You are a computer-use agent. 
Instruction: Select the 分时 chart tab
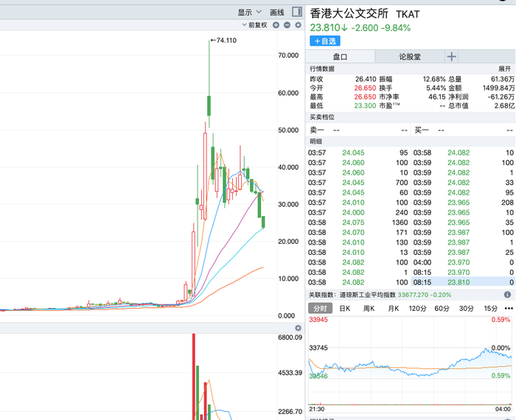[x=320, y=309]
